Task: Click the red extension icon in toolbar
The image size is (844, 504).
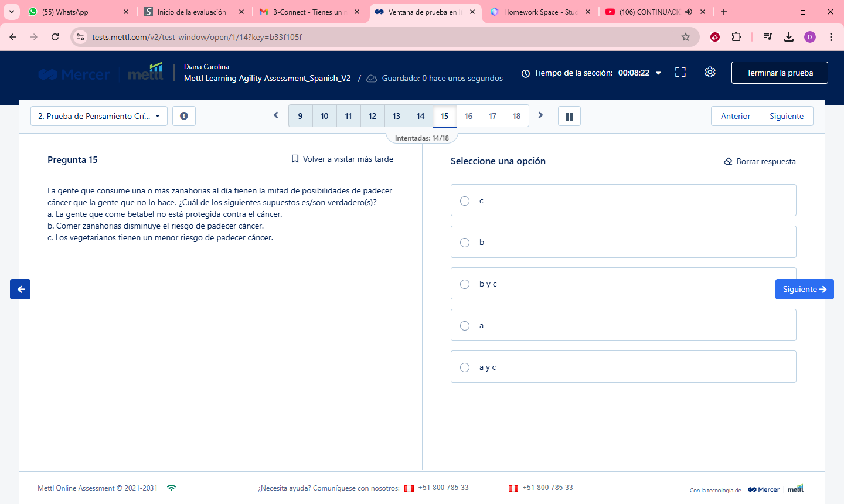Action: [x=715, y=37]
